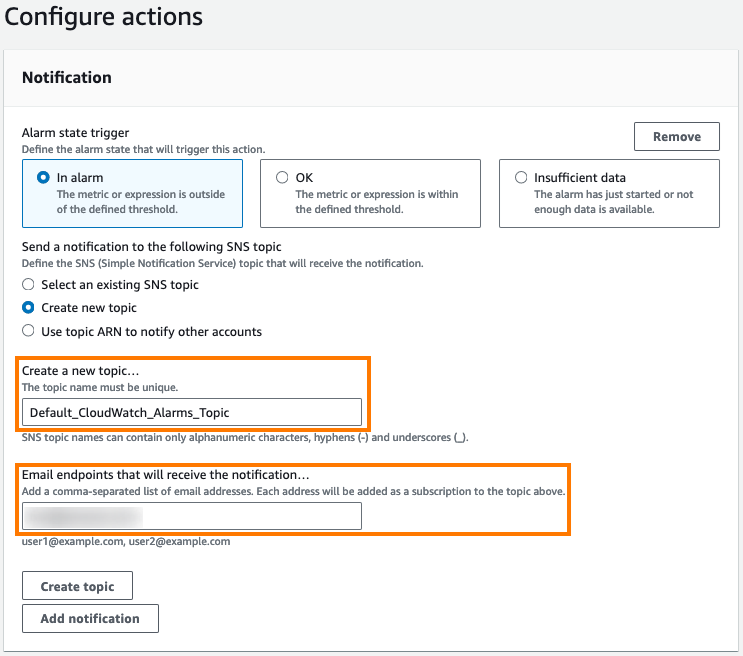Click the Create topic button
This screenshot has width=743, height=656.
click(77, 586)
